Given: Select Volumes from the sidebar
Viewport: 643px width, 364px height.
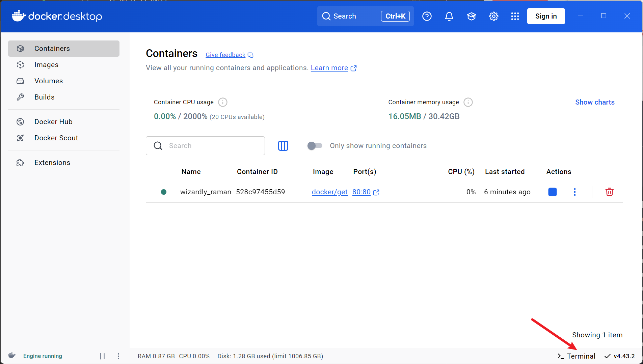Looking at the screenshot, I should point(49,81).
